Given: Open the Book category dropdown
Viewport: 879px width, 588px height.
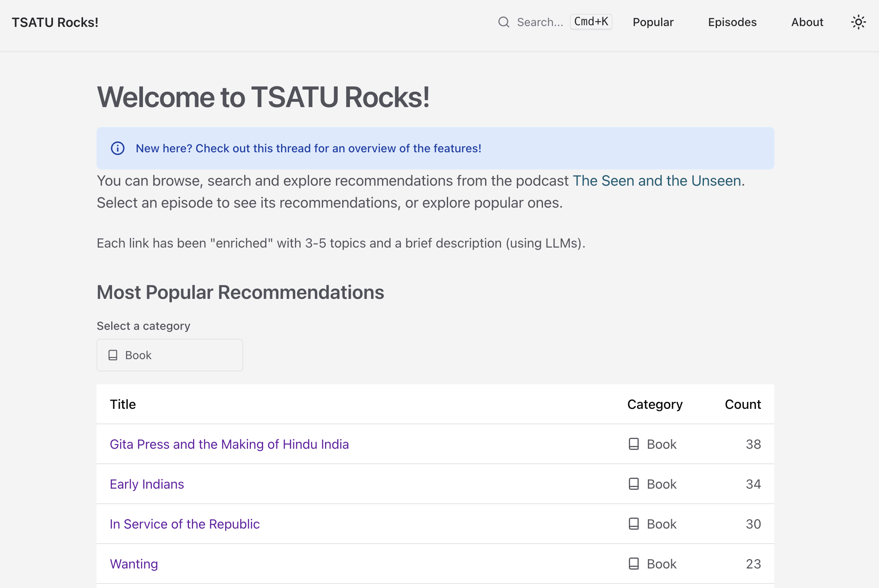Looking at the screenshot, I should pyautogui.click(x=169, y=355).
